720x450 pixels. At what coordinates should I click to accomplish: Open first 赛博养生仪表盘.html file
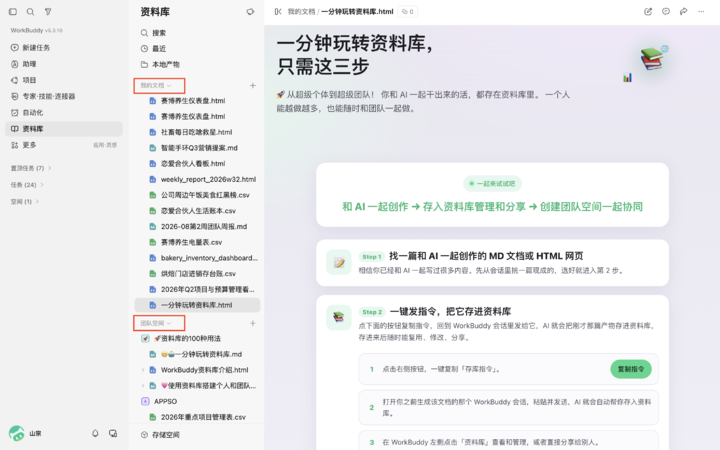pyautogui.click(x=197, y=101)
